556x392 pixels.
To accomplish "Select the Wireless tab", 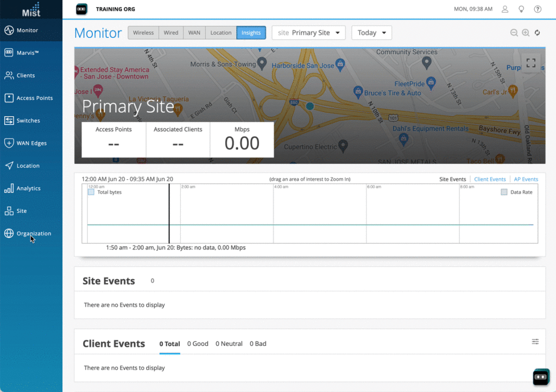I will click(x=143, y=33).
